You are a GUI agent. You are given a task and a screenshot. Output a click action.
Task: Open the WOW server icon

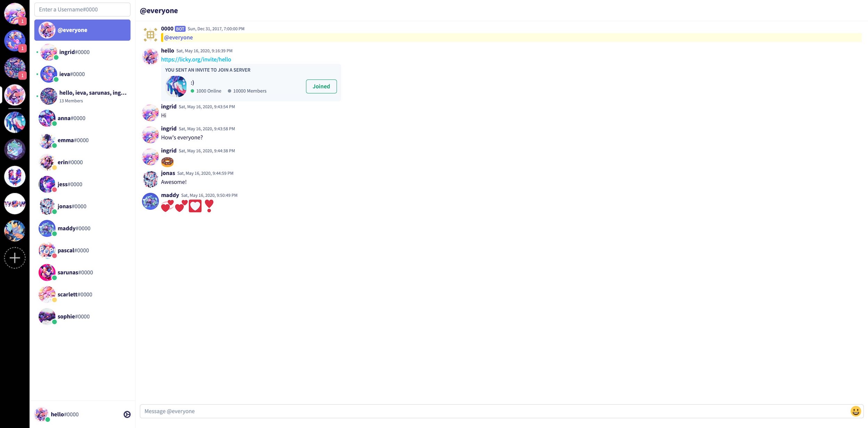pos(15,203)
